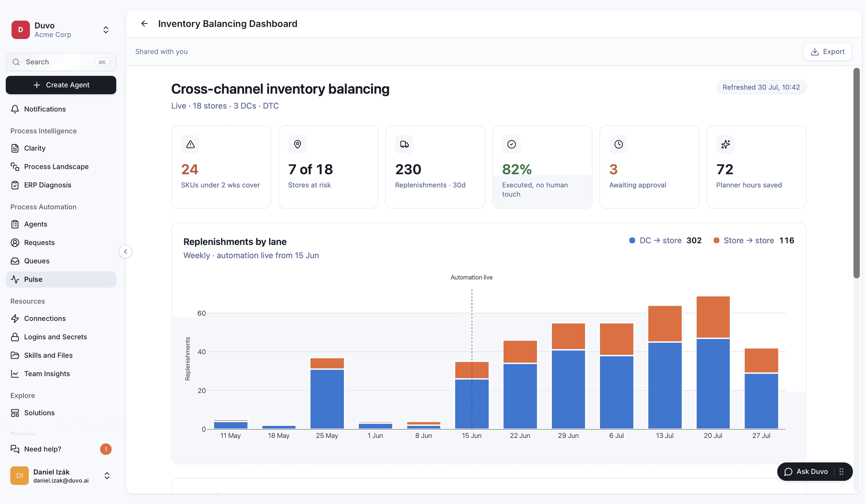
Task: Click the Export button
Action: pyautogui.click(x=828, y=52)
